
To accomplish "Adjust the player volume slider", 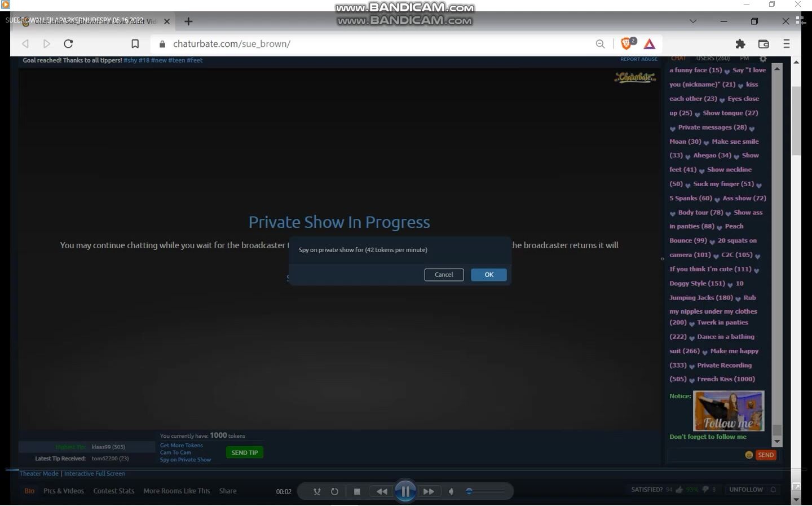I will click(485, 491).
